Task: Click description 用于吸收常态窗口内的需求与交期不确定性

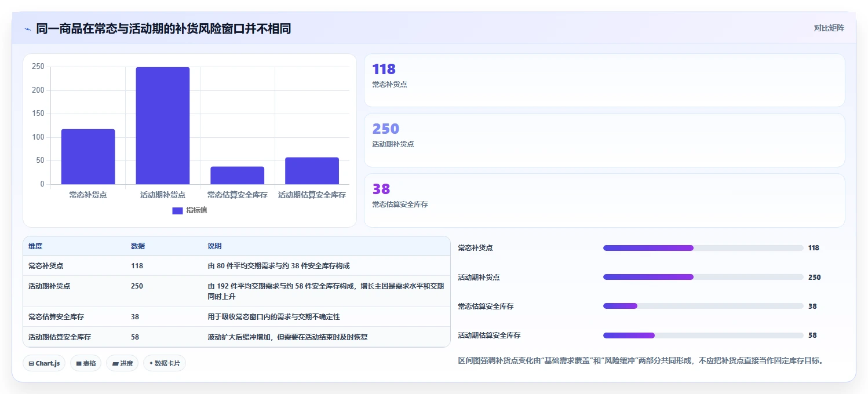Action: 274,317
